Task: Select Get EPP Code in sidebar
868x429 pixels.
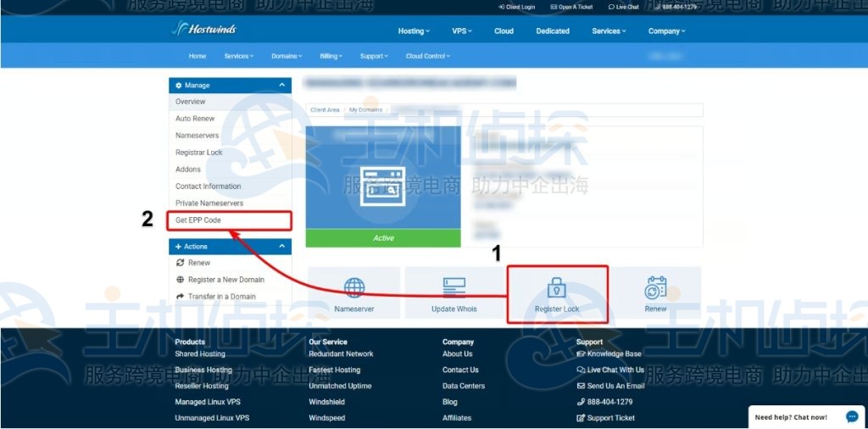Action: (x=230, y=220)
